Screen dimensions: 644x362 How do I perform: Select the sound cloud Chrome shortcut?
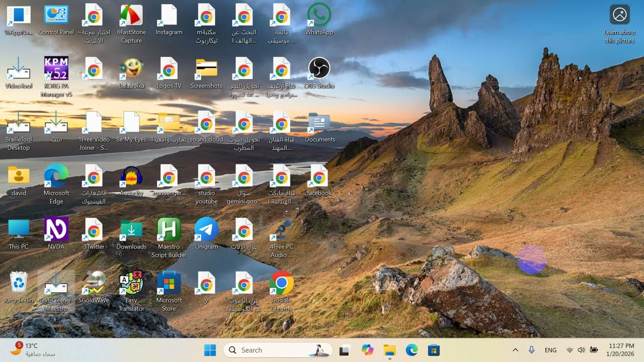[x=206, y=127]
